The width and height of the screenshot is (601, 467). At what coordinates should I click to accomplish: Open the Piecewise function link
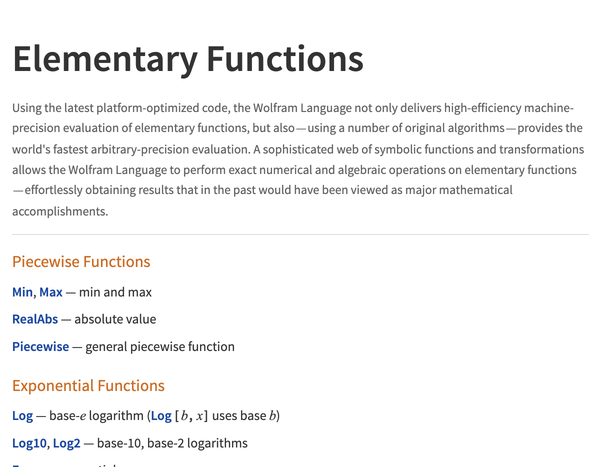41,347
